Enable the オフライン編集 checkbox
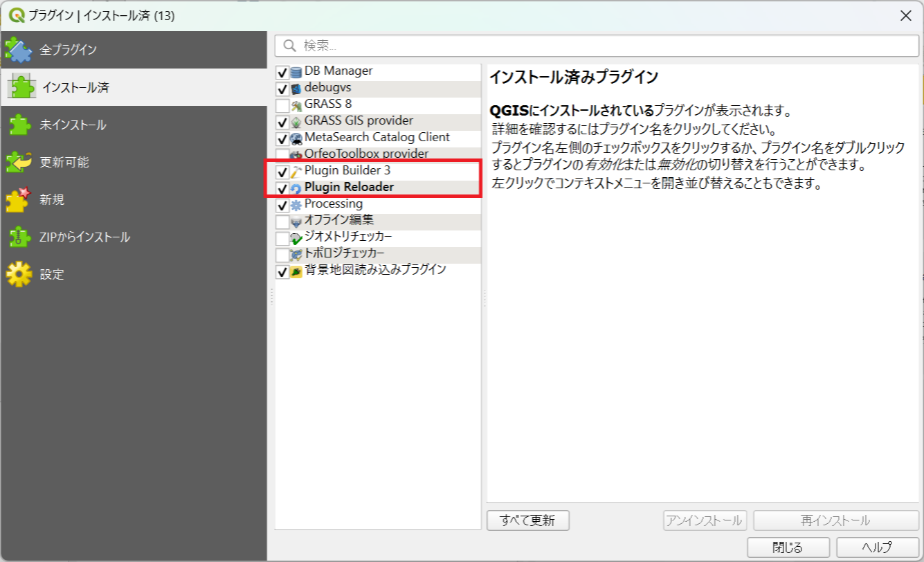 point(282,222)
